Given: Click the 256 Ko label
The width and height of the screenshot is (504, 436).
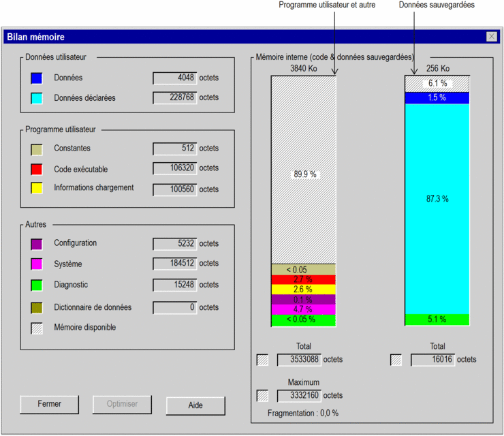Looking at the screenshot, I should (x=438, y=69).
